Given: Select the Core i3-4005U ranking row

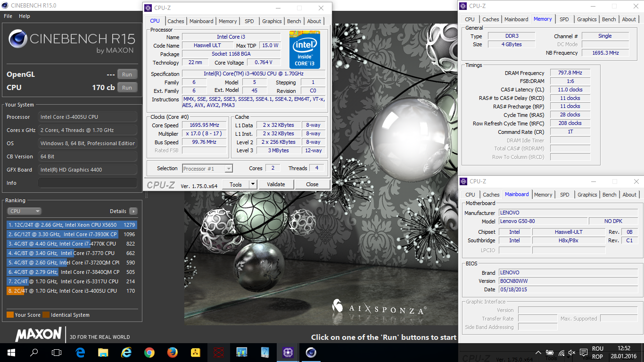Looking at the screenshot, I should coord(72,291).
